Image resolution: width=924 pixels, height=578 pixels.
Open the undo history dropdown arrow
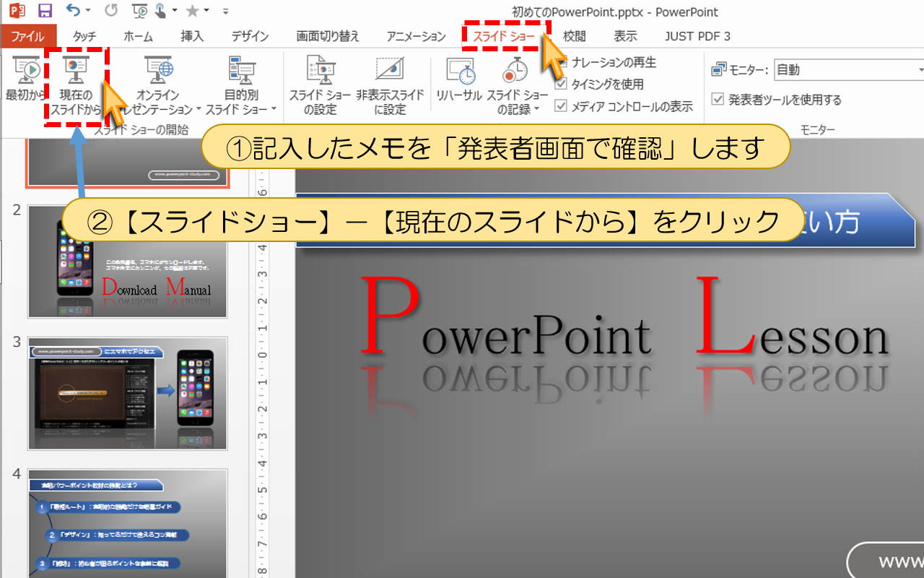click(88, 12)
